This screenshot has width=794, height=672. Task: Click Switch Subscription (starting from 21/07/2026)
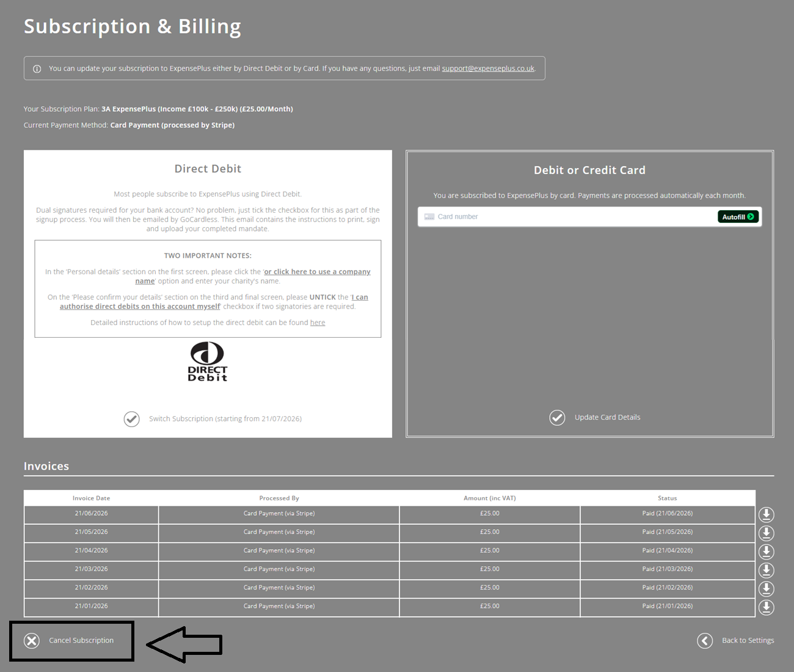[x=225, y=418]
